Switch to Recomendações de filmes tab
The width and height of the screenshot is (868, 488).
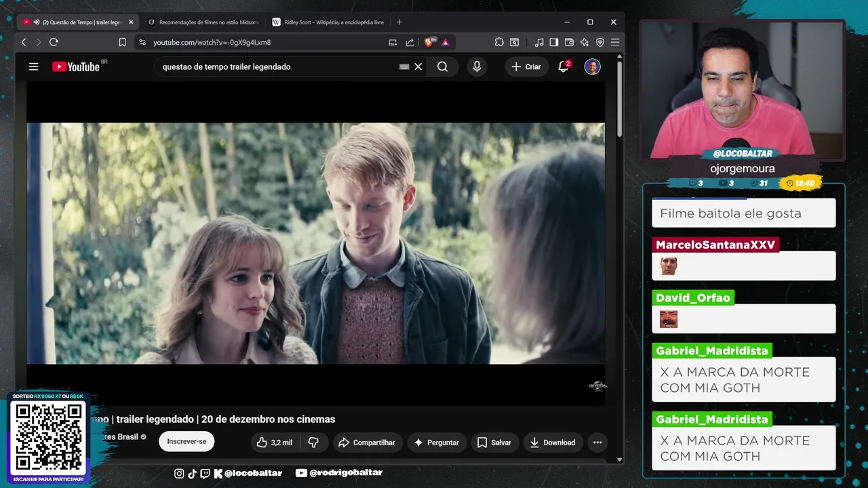click(203, 22)
